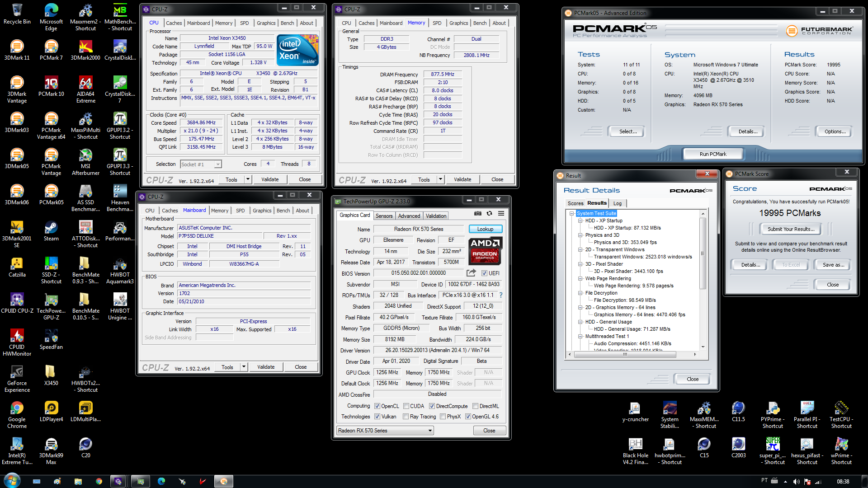Image resolution: width=868 pixels, height=488 pixels.
Task: Toggle the OpenCL checkbox
Action: tap(377, 406)
